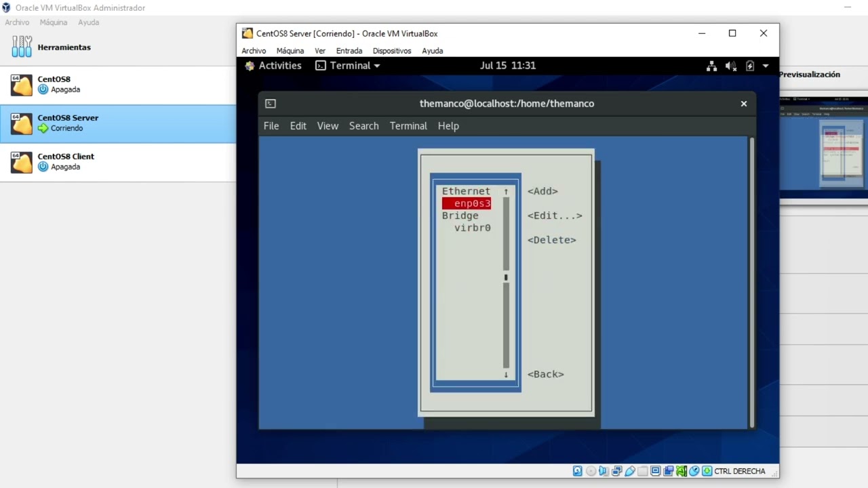Click the audio status icon in VM status bar
The height and width of the screenshot is (488, 868).
click(604, 471)
